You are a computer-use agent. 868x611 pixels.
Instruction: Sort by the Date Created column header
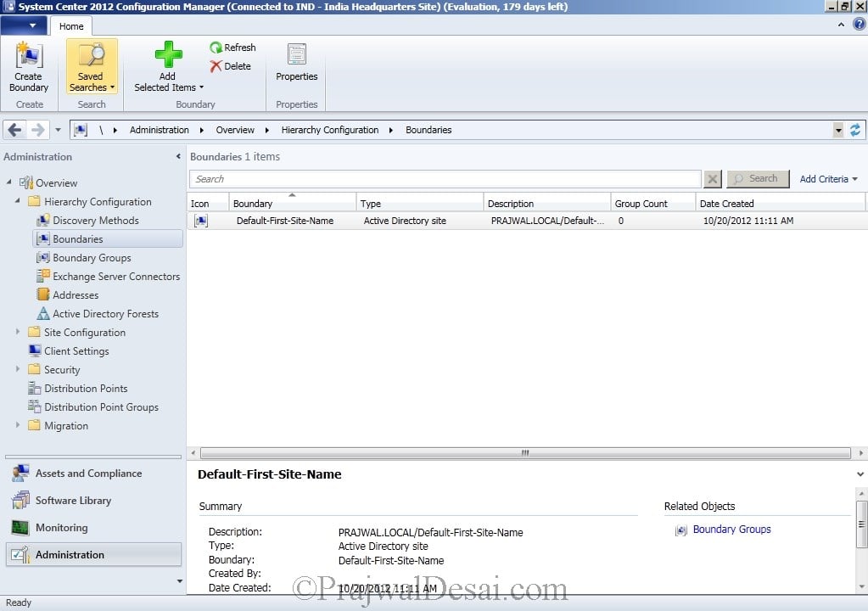pos(780,203)
